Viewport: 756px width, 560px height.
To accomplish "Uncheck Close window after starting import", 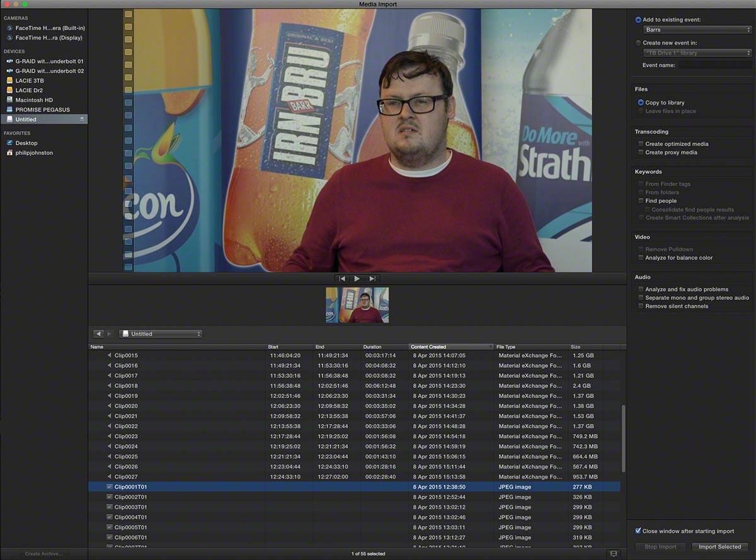I will (x=638, y=531).
